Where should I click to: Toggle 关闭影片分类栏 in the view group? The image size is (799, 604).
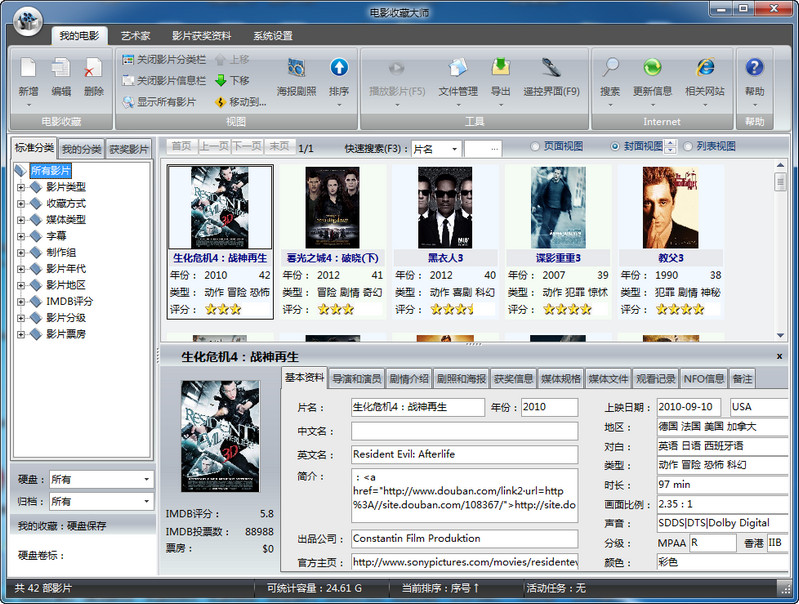(164, 60)
